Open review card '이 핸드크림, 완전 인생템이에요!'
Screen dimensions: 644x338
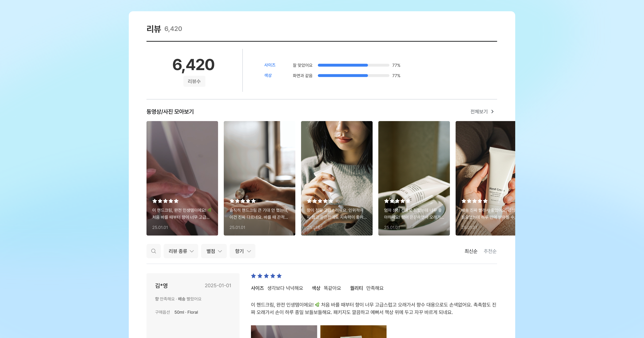[182, 178]
